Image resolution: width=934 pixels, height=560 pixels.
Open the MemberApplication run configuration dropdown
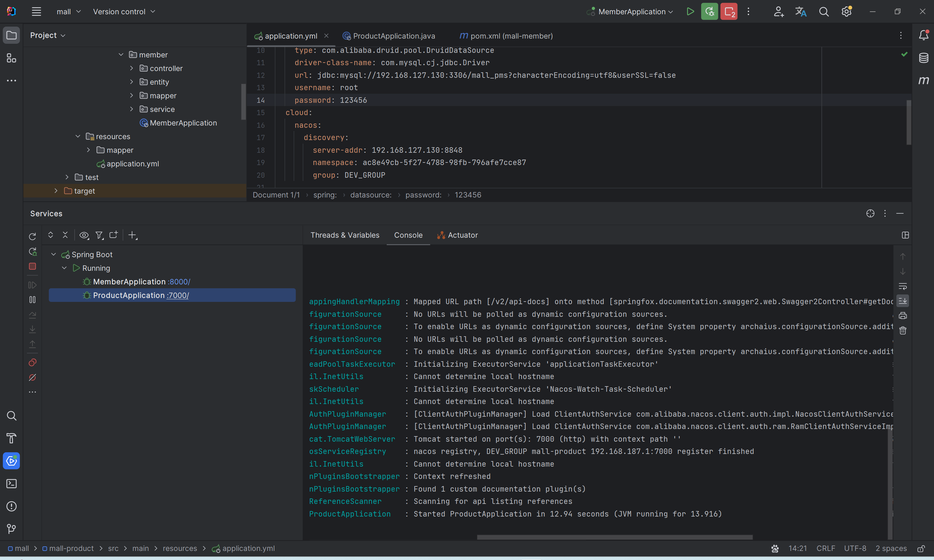pyautogui.click(x=630, y=12)
